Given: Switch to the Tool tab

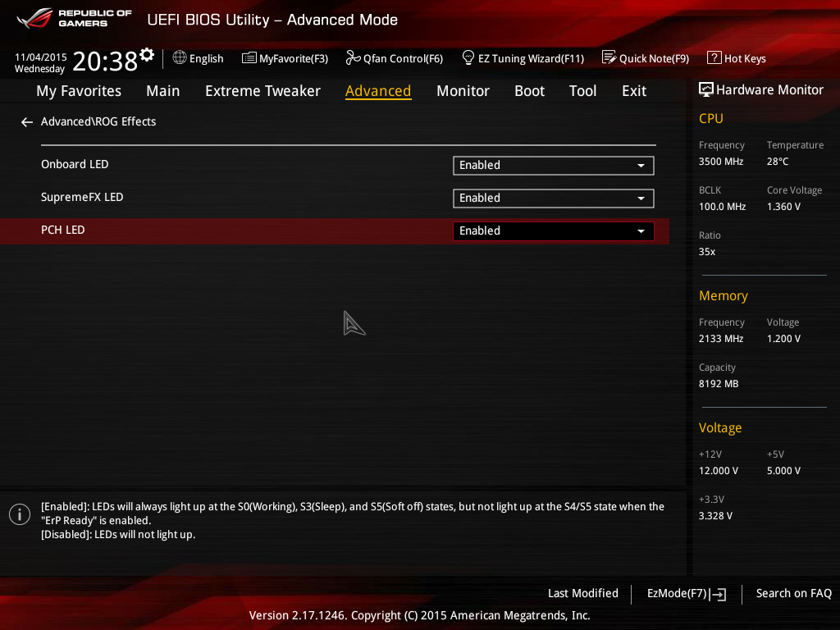Looking at the screenshot, I should tap(583, 91).
